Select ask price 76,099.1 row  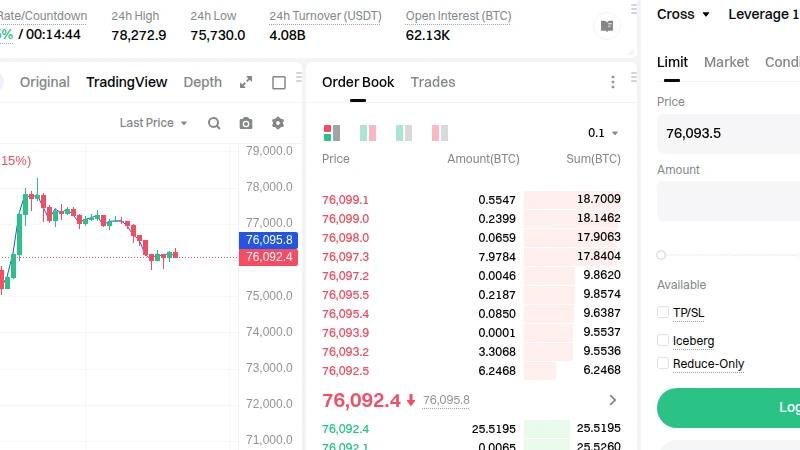pos(471,199)
